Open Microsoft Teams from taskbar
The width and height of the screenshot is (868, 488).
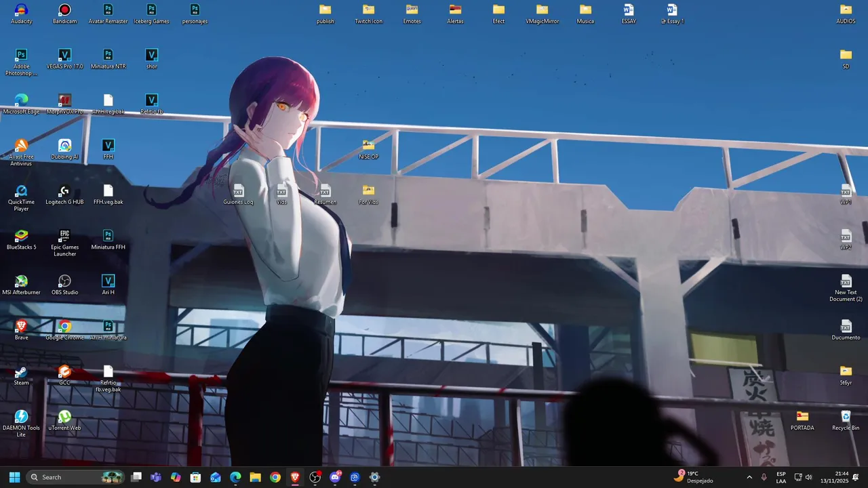156,477
